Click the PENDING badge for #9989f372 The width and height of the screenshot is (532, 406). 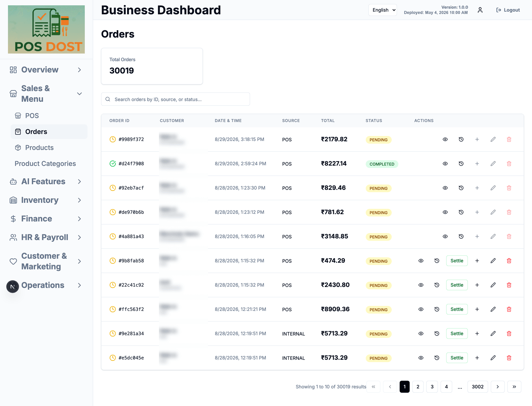[x=378, y=140]
